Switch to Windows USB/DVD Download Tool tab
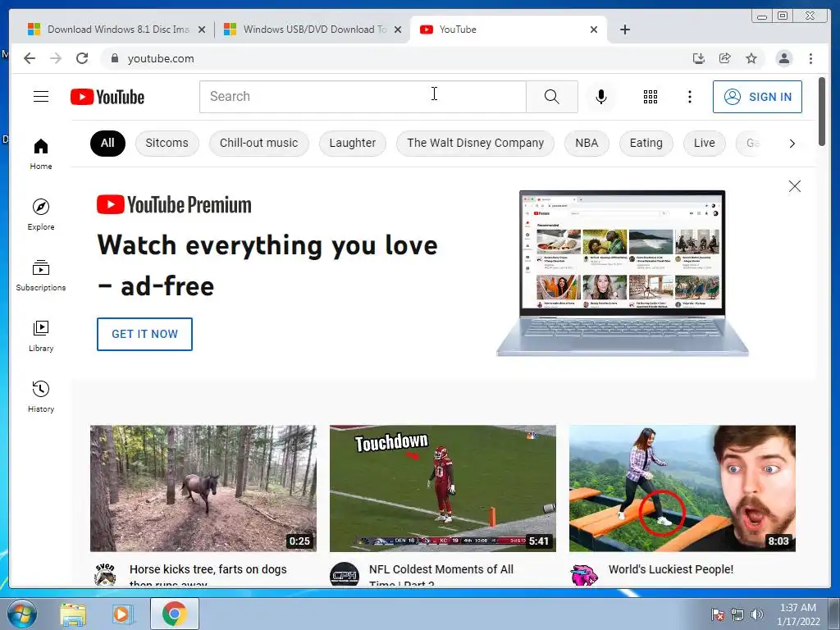This screenshot has height=630, width=840. pyautogui.click(x=311, y=30)
